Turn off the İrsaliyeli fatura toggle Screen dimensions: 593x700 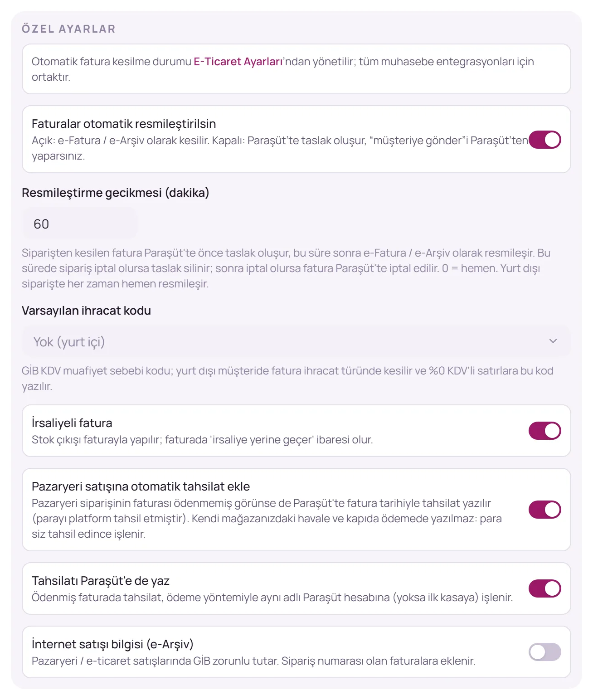[544, 431]
